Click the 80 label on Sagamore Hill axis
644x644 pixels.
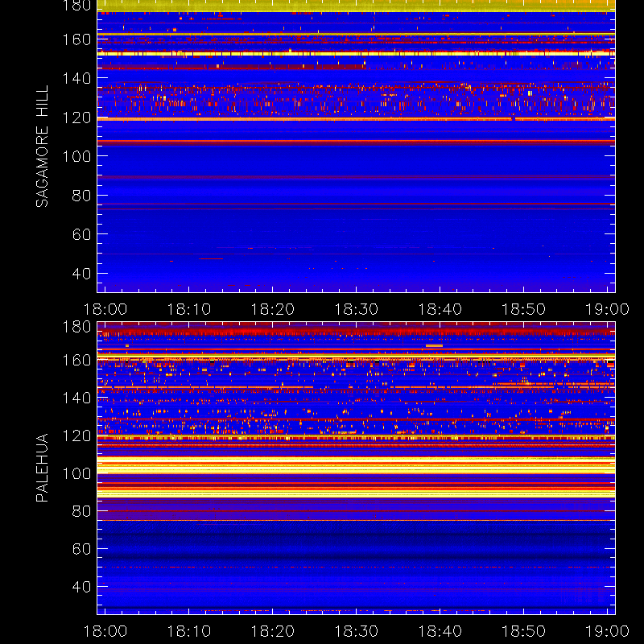point(81,196)
